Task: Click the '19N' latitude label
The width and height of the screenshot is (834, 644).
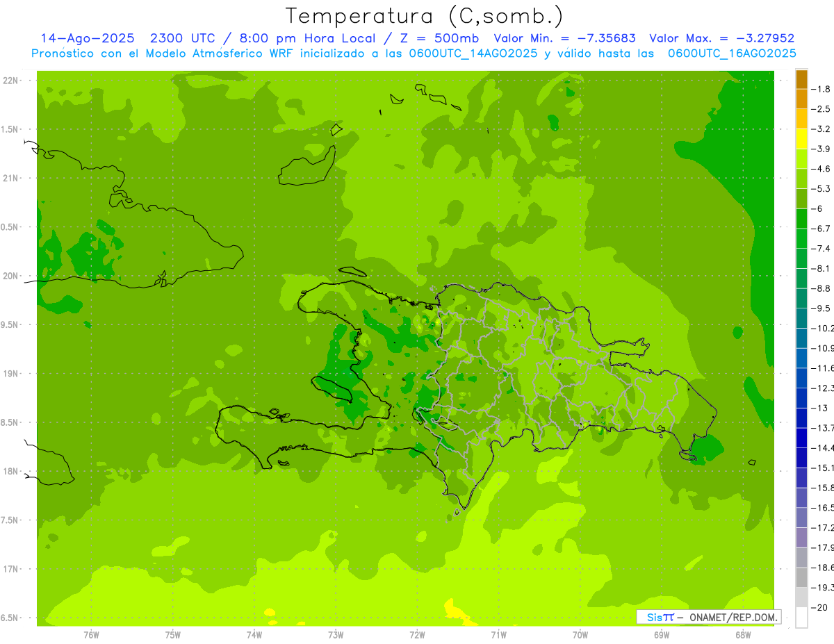Action: coord(11,374)
